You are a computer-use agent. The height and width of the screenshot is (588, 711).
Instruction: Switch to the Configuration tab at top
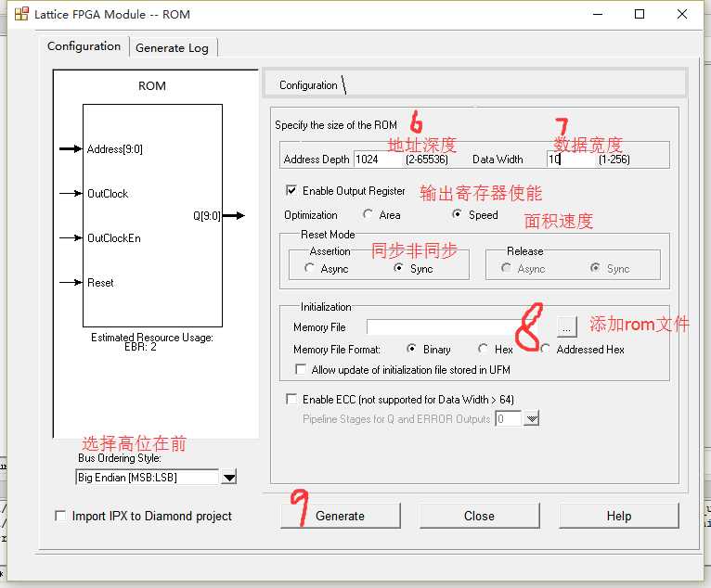click(84, 46)
